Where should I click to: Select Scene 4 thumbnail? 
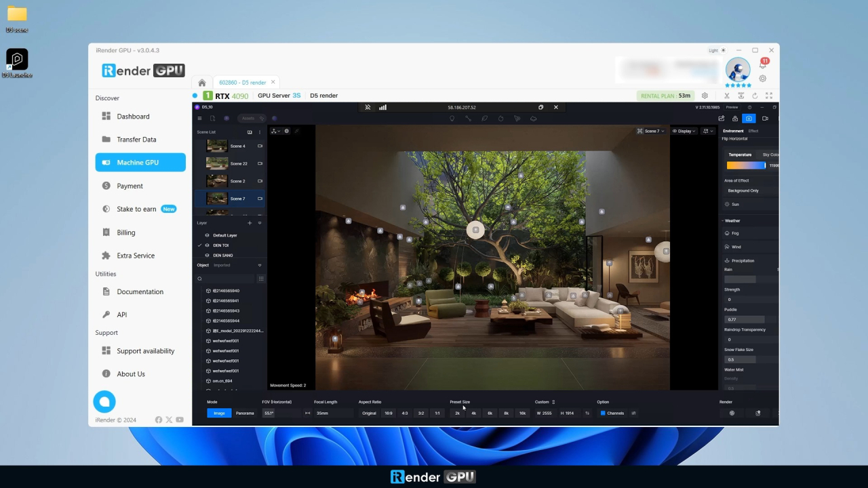click(217, 146)
